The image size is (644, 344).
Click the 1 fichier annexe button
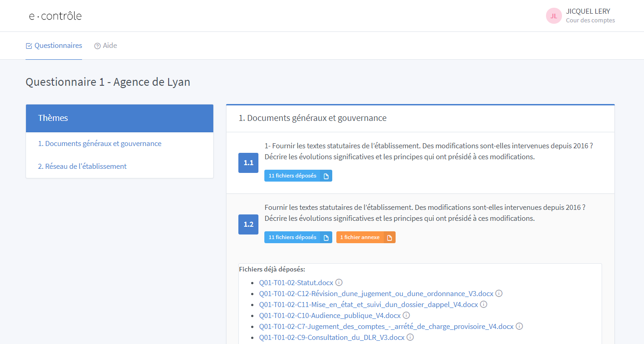(366, 237)
